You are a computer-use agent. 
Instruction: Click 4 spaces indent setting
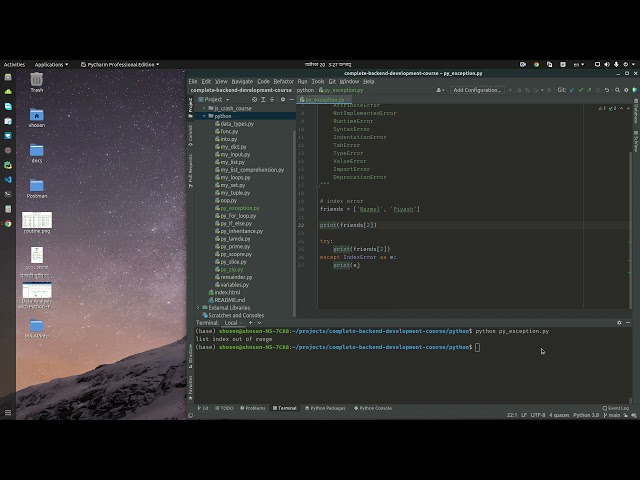pos(559,416)
